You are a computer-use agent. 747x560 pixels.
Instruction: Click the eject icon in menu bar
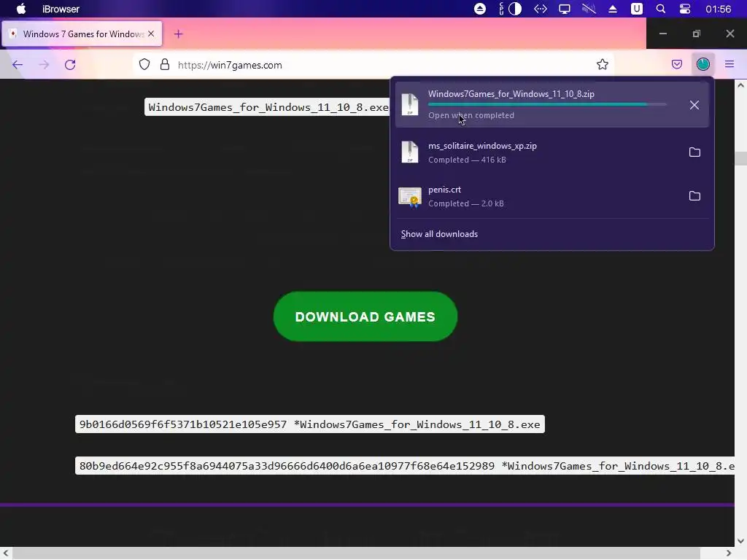coord(613,9)
